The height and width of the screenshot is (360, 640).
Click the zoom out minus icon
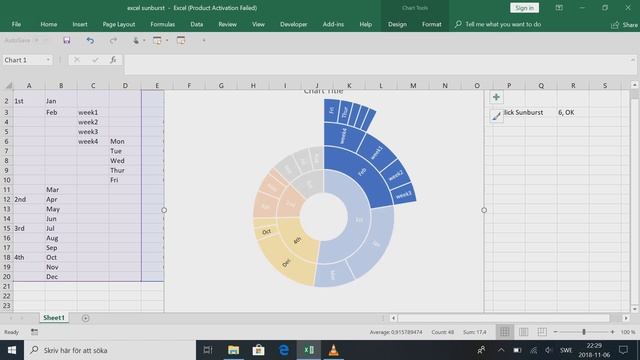[556, 332]
